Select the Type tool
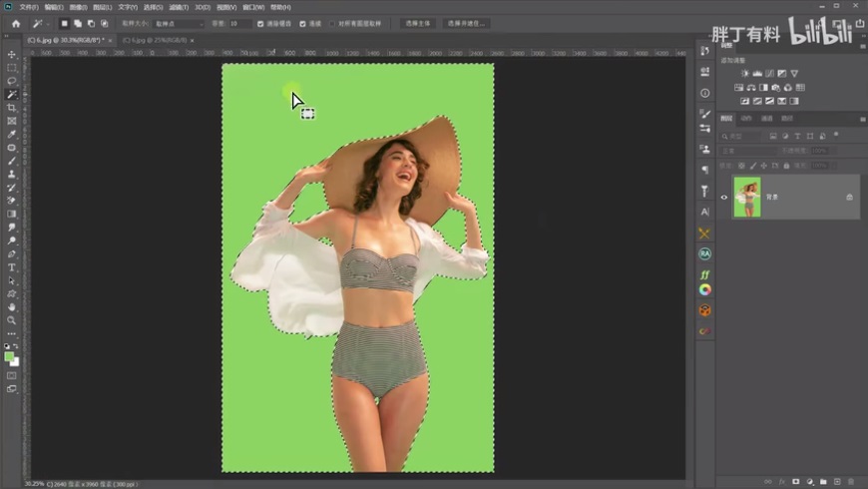The image size is (868, 489). [12, 267]
